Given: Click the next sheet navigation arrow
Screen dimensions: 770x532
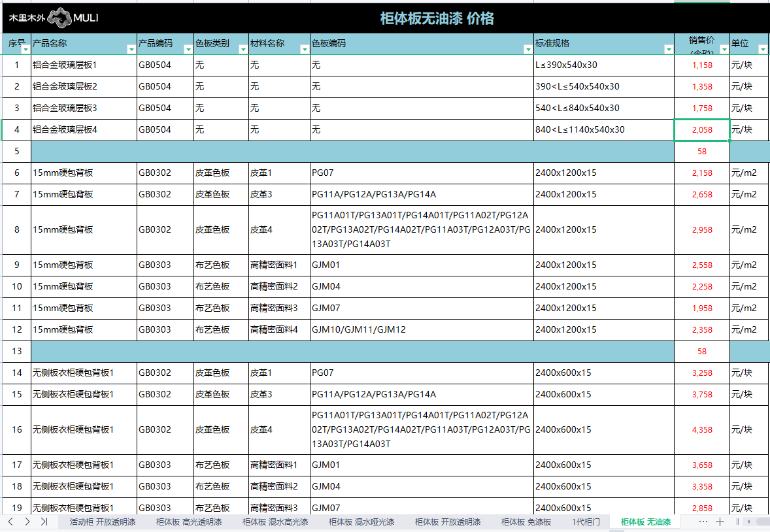Looking at the screenshot, I should (27, 522).
